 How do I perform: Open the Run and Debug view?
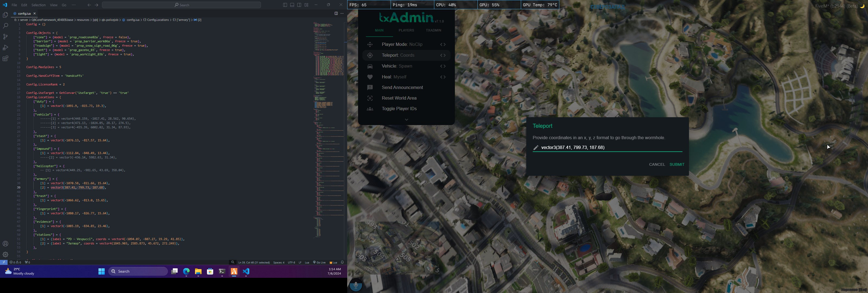(x=5, y=47)
